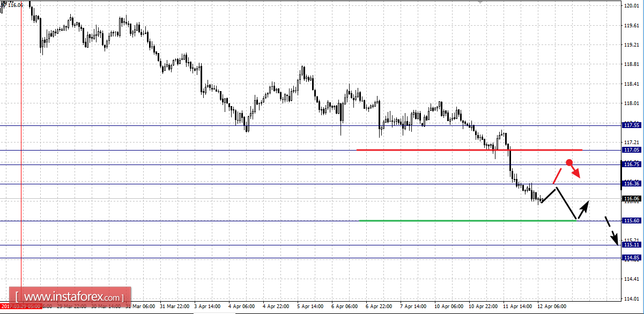The height and width of the screenshot is (314, 644).
Task: Click the 120.01 price scale label
Action: pyautogui.click(x=631, y=6)
